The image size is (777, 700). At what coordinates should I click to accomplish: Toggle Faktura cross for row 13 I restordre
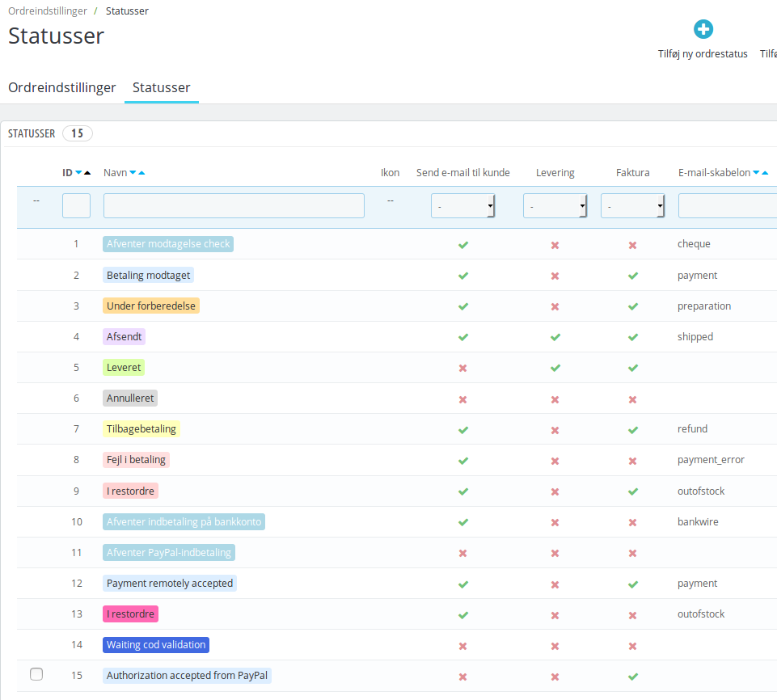click(633, 615)
